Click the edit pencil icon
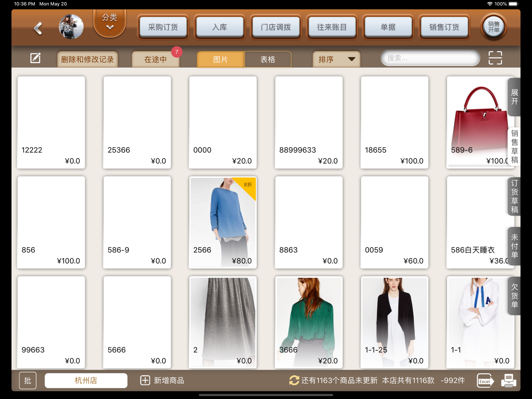Screen dimensions: 532x399 pos(35,58)
